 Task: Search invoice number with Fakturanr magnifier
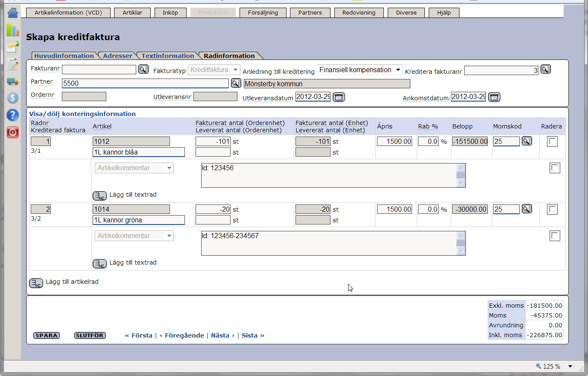(x=143, y=69)
